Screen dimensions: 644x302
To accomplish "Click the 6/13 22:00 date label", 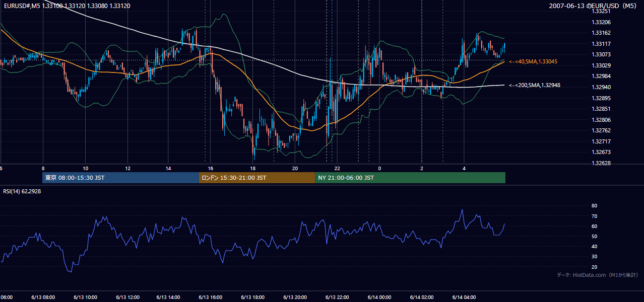I will click(x=337, y=297).
